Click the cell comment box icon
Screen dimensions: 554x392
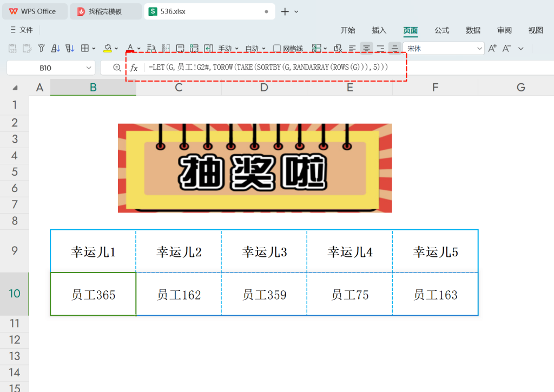(x=180, y=48)
